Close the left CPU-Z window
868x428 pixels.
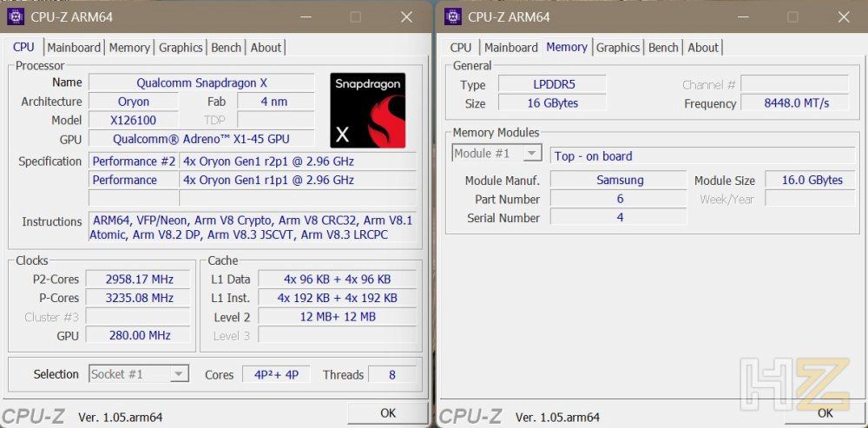pyautogui.click(x=406, y=17)
